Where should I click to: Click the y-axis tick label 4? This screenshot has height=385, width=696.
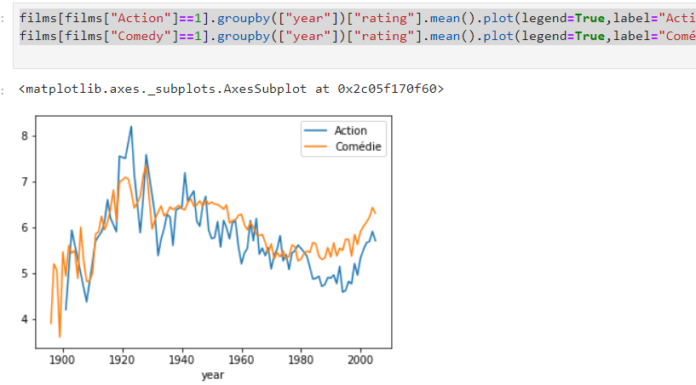click(24, 319)
